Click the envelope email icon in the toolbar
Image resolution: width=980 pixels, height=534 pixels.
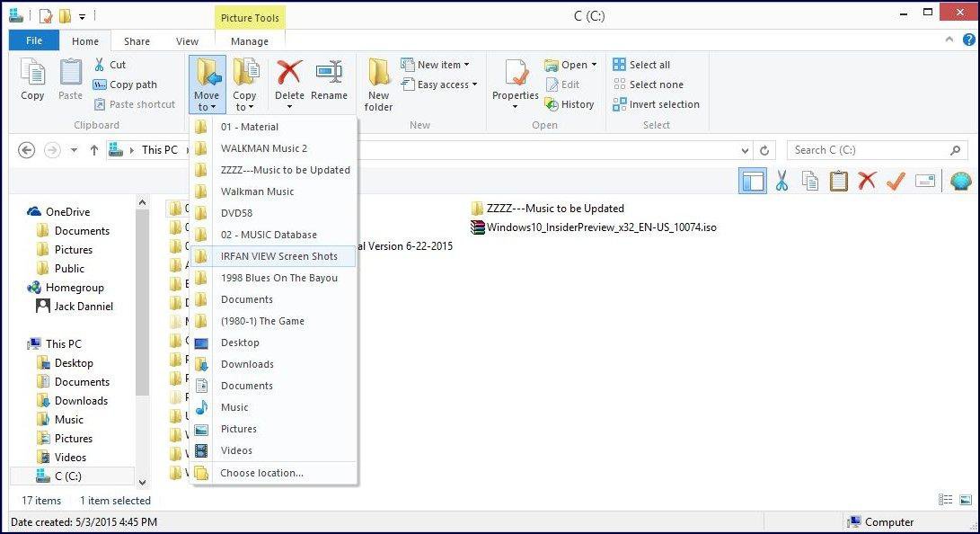926,181
